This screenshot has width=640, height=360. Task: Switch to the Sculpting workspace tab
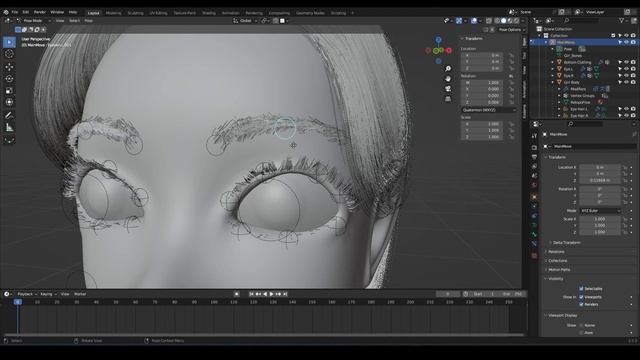pyautogui.click(x=136, y=13)
